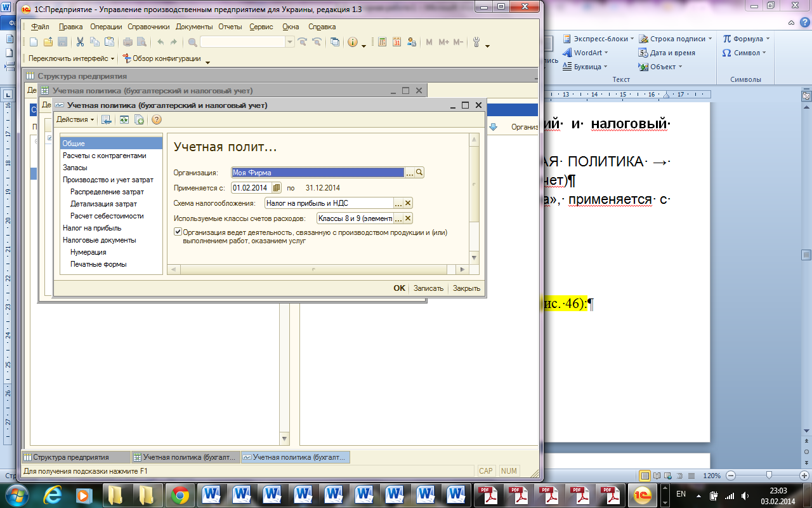
Task: Click the Open file icon in 1C toolbar
Action: pos(48,42)
